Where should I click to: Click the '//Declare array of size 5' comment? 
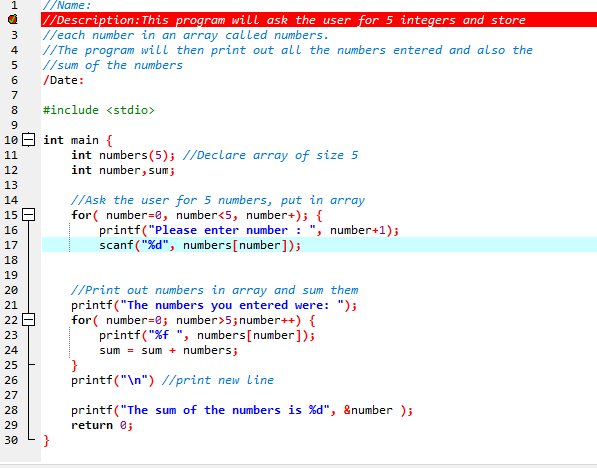(x=270, y=155)
